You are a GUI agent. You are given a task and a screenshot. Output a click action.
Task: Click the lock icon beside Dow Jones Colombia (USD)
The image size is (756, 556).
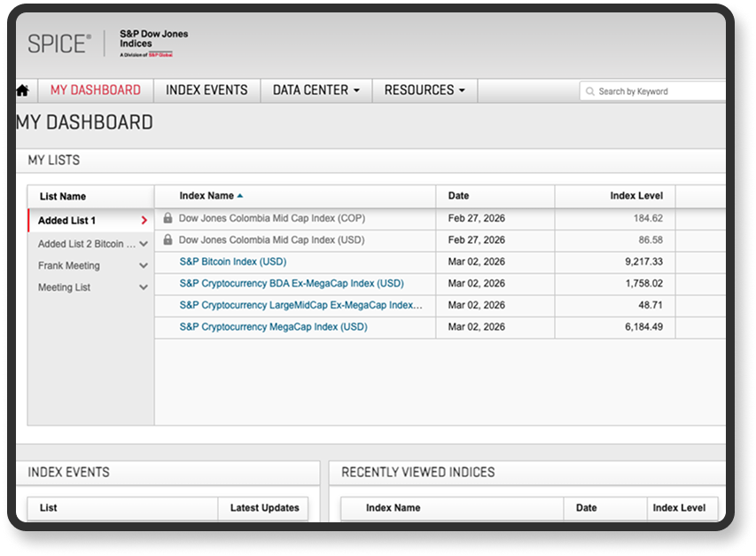167,239
